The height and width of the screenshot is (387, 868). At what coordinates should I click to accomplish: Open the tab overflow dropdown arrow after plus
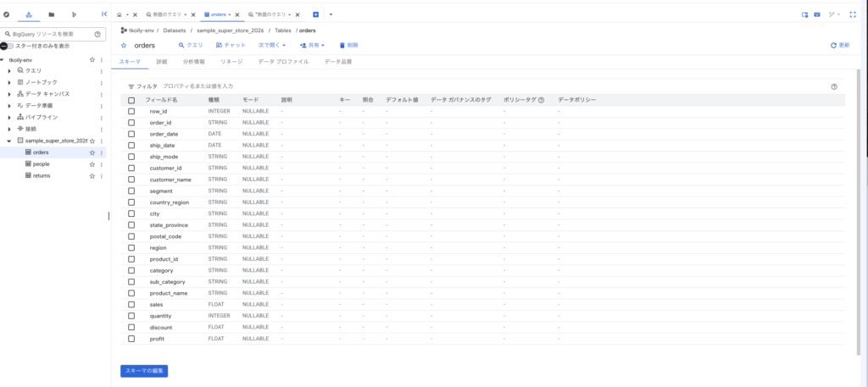[331, 14]
